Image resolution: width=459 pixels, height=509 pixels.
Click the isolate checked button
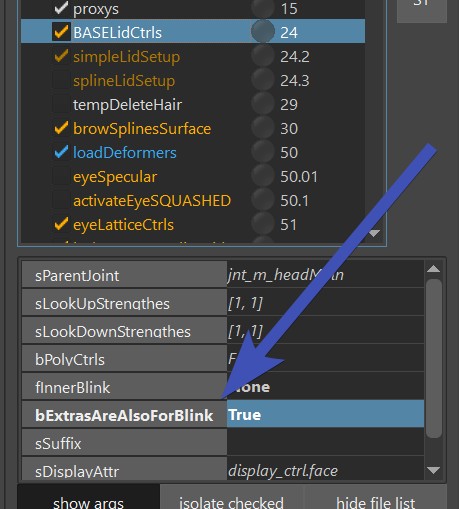[x=232, y=499]
